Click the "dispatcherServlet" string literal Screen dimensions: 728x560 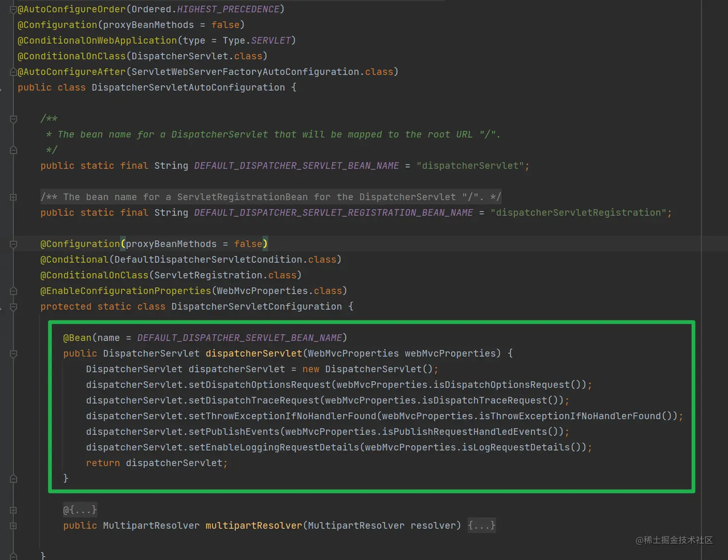point(470,165)
